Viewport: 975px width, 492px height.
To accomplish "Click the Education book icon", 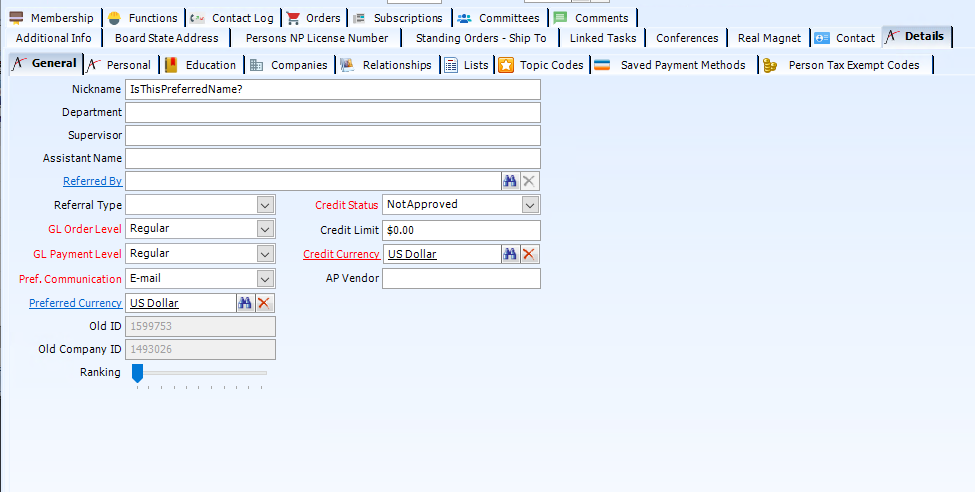I will [x=171, y=65].
